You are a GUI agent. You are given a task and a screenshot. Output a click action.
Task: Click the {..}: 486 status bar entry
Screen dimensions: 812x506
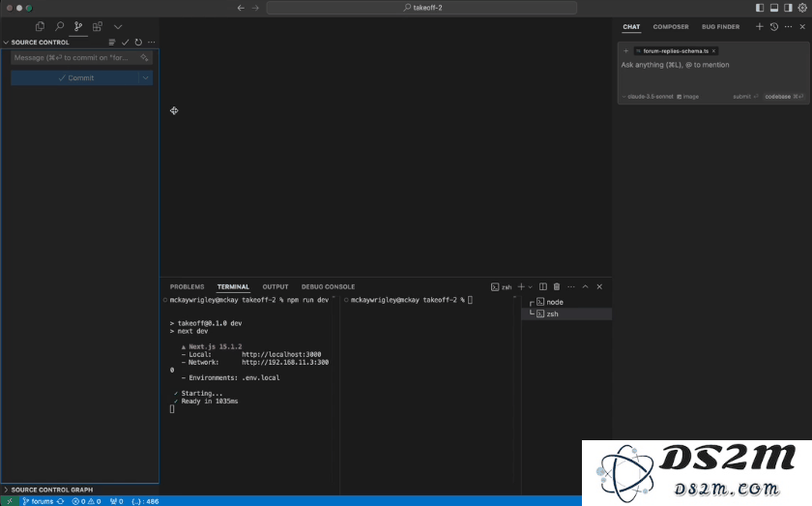coord(145,501)
